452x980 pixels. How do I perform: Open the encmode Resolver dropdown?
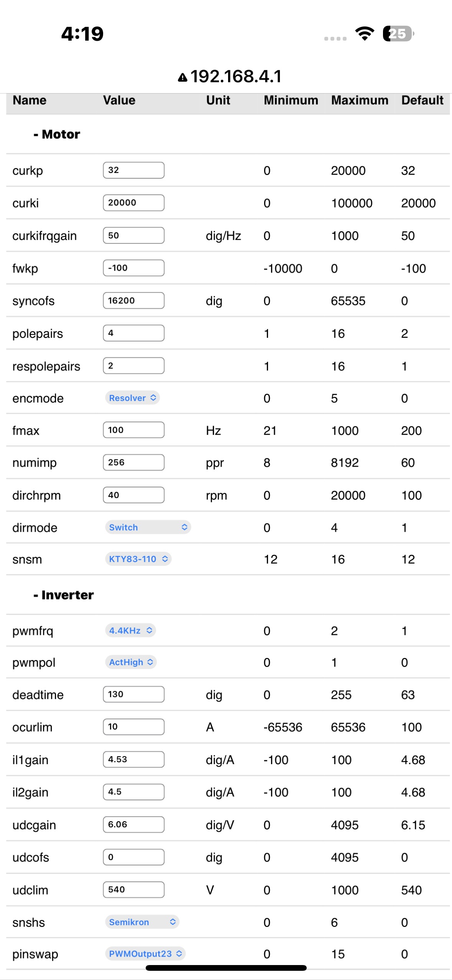(x=133, y=398)
